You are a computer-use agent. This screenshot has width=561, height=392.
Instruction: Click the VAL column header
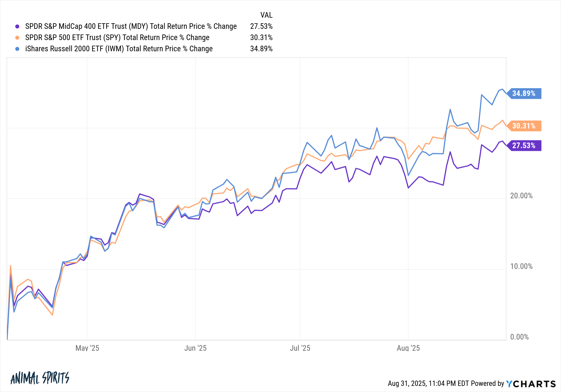266,15
